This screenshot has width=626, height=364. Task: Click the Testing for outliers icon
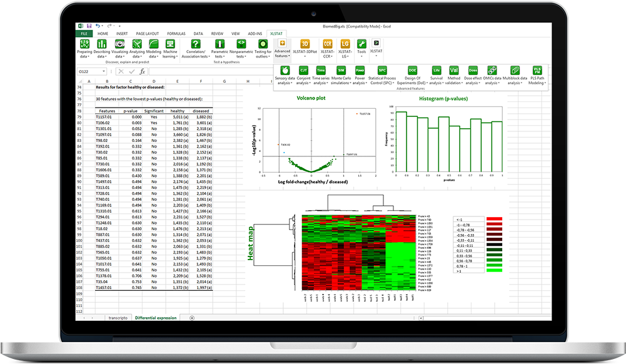coord(263,44)
